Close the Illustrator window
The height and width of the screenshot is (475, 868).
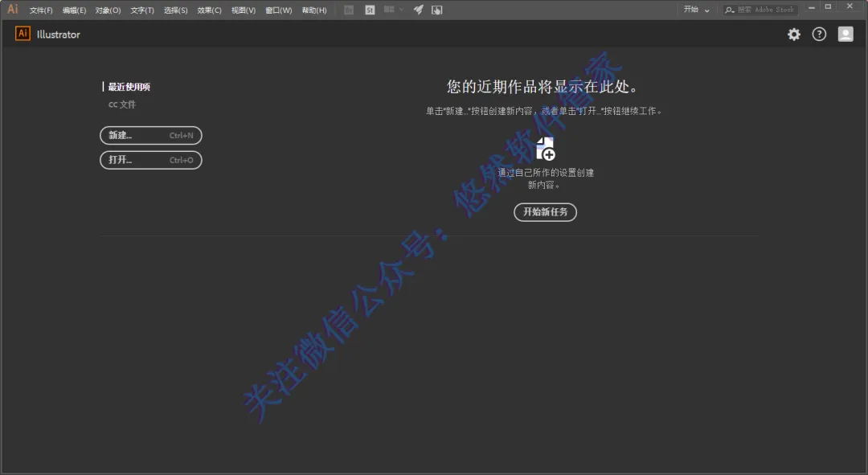(850, 6)
